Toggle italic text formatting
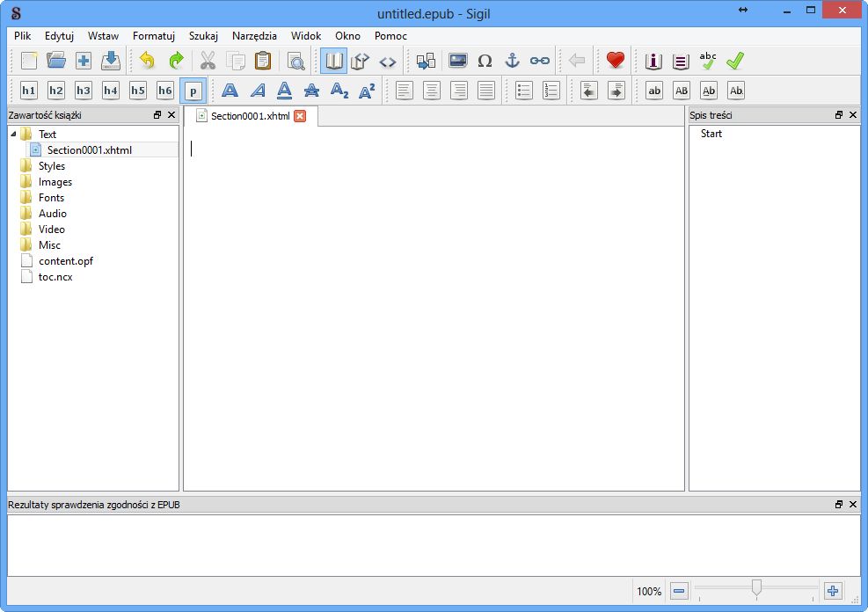Image resolution: width=868 pixels, height=612 pixels. pos(258,91)
